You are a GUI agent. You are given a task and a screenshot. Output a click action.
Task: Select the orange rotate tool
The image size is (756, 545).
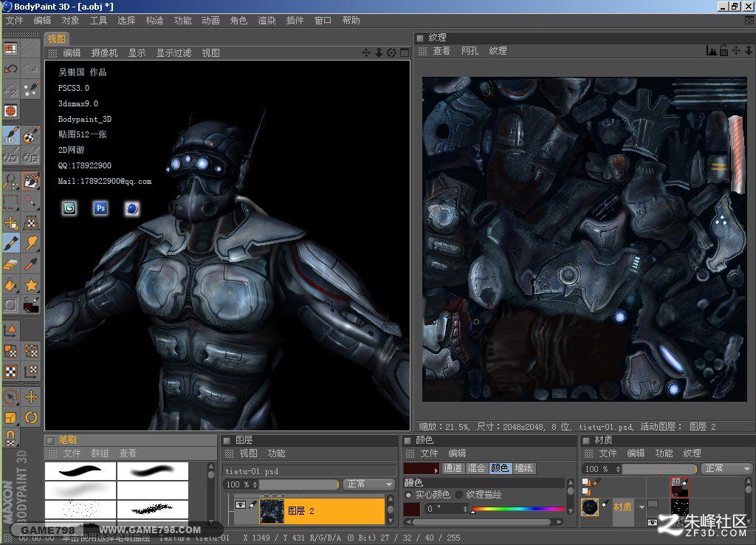(31, 418)
